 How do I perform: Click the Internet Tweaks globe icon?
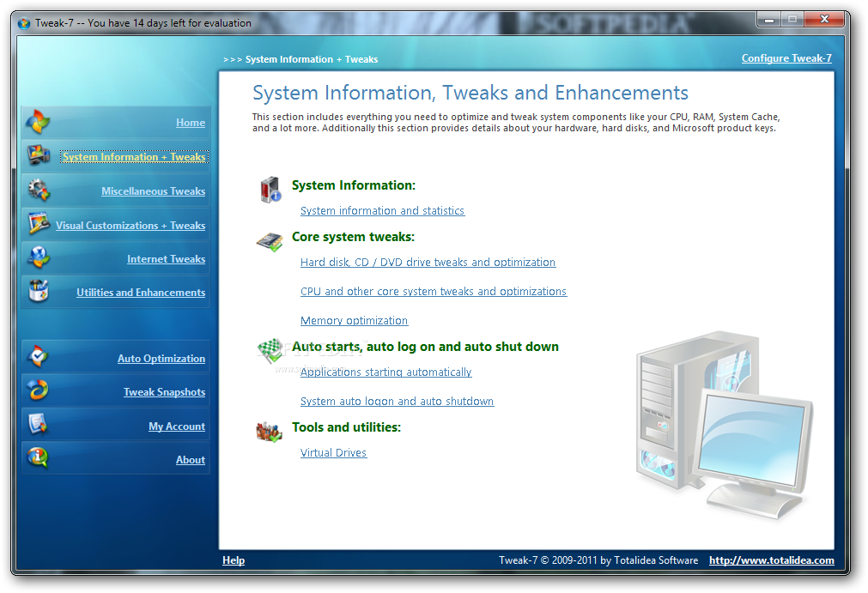[39, 257]
